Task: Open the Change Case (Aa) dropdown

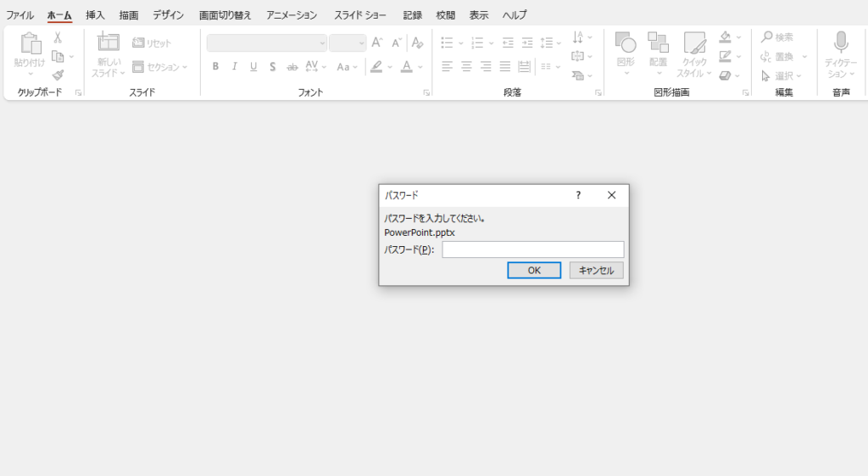Action: coord(347,66)
